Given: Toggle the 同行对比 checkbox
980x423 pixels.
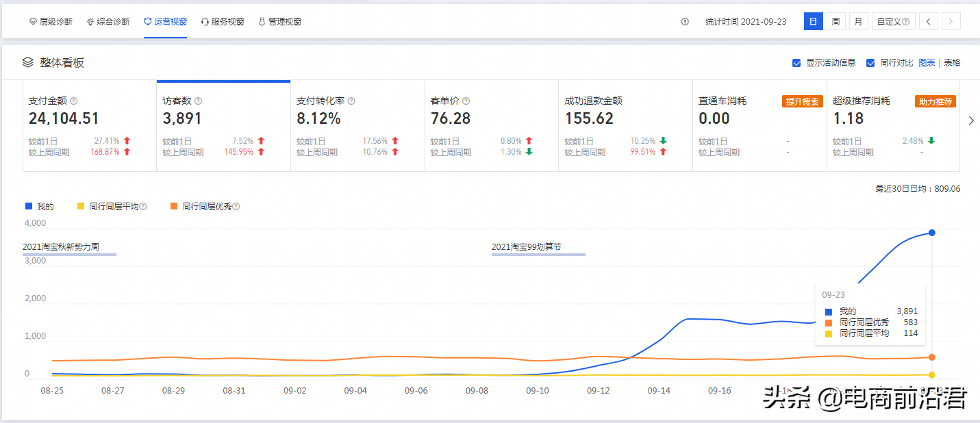Looking at the screenshot, I should point(870,63).
